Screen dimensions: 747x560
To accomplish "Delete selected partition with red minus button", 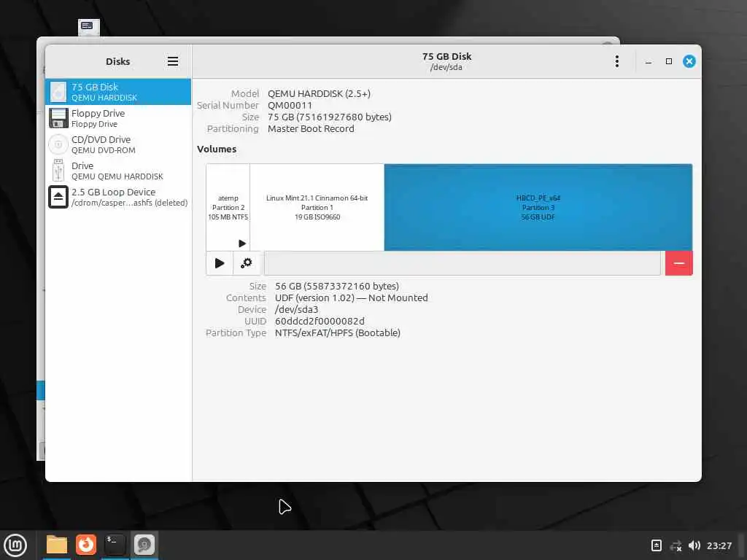I will (x=679, y=263).
